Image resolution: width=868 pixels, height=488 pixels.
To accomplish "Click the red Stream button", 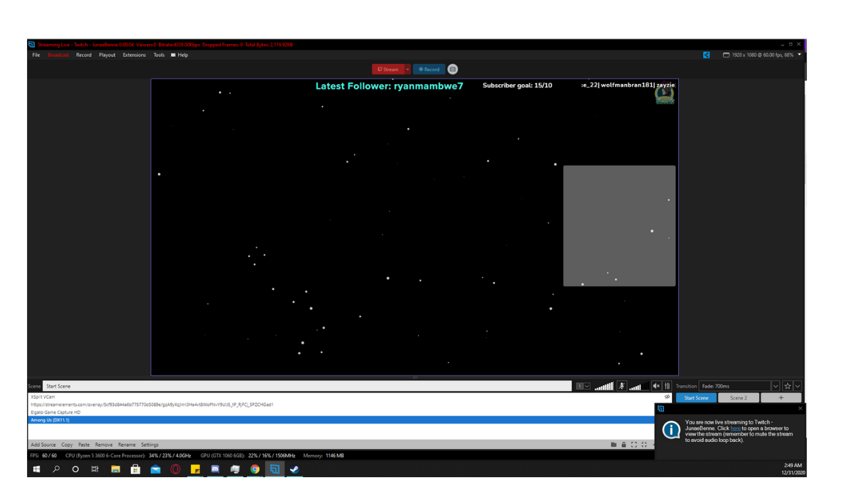I will [388, 69].
